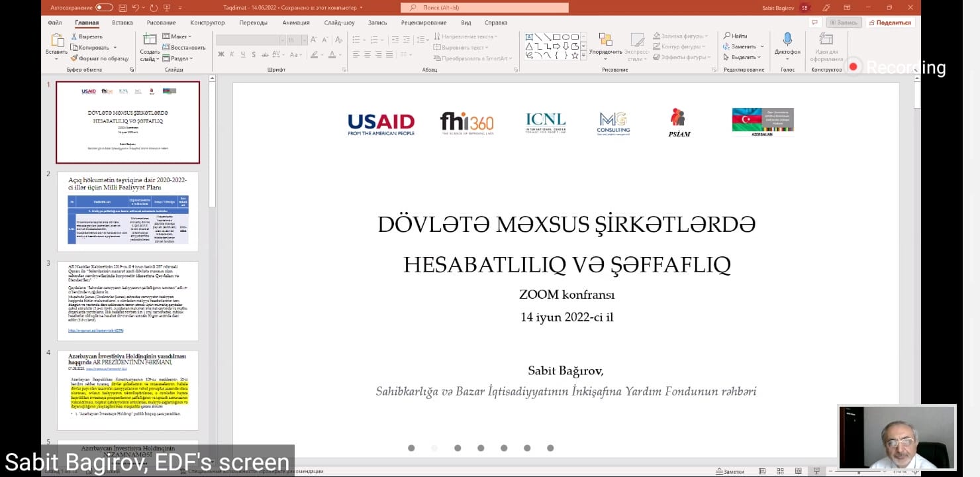Select the triangle shape in gallery
The height and width of the screenshot is (477, 980).
[x=529, y=46]
